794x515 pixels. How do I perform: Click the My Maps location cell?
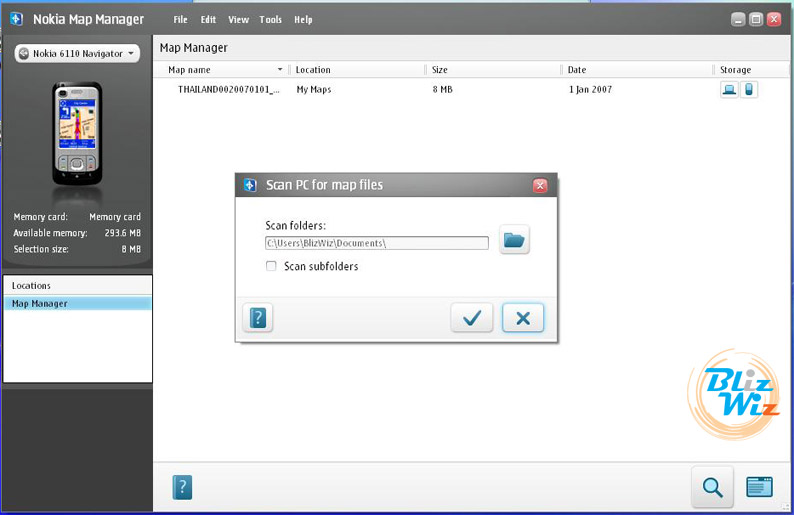point(313,90)
